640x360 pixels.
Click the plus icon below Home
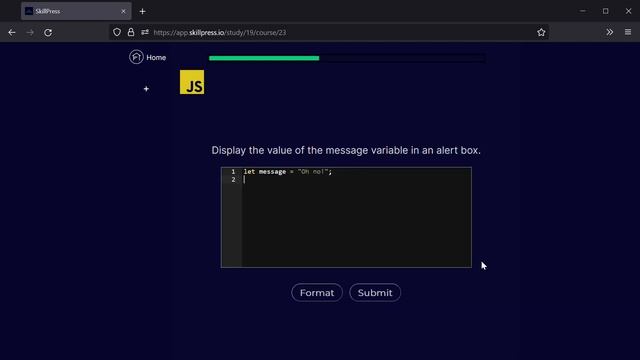click(146, 89)
